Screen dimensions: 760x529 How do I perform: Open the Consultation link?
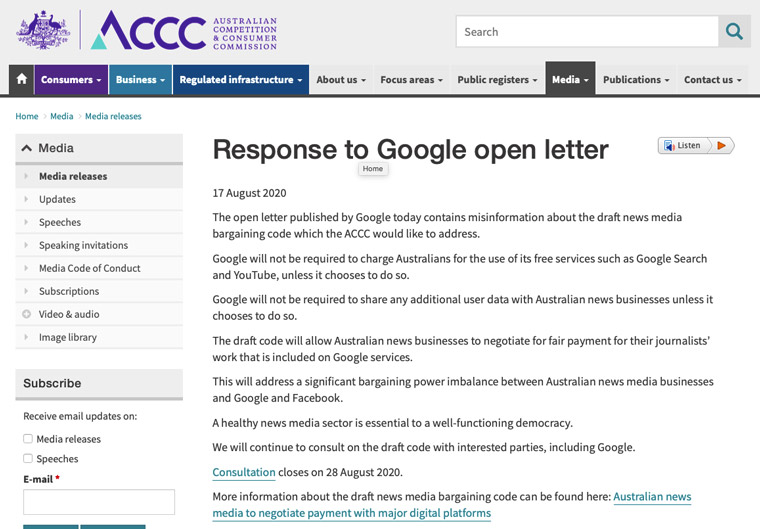pos(244,472)
